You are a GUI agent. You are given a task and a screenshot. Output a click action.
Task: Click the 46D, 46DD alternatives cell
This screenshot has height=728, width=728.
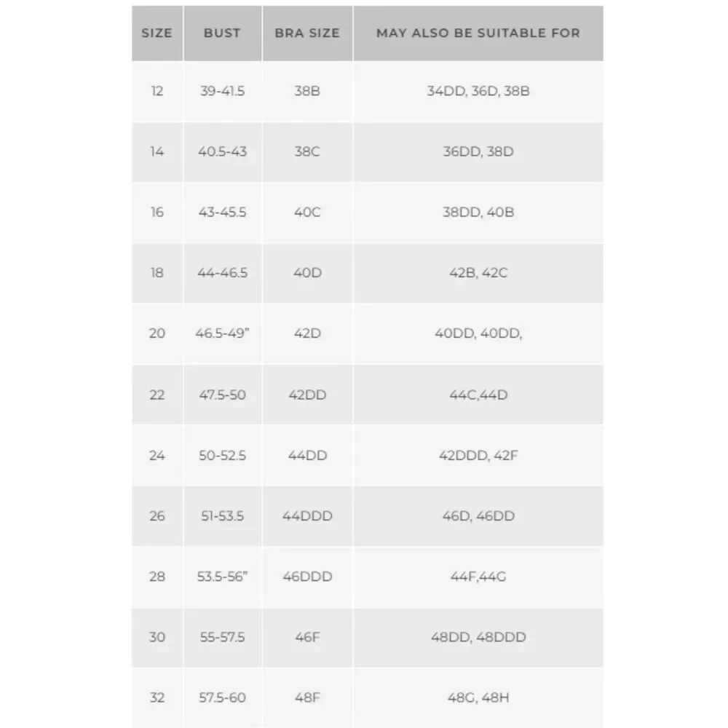[478, 516]
